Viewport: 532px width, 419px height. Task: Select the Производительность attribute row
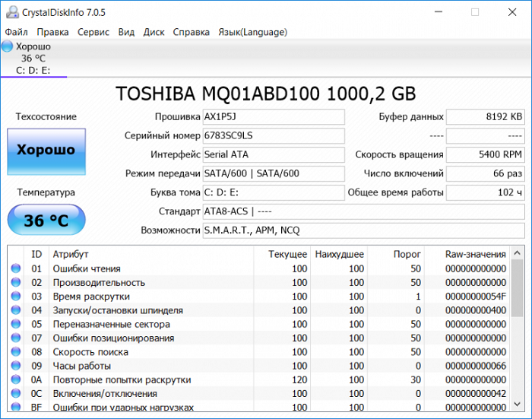(x=258, y=283)
